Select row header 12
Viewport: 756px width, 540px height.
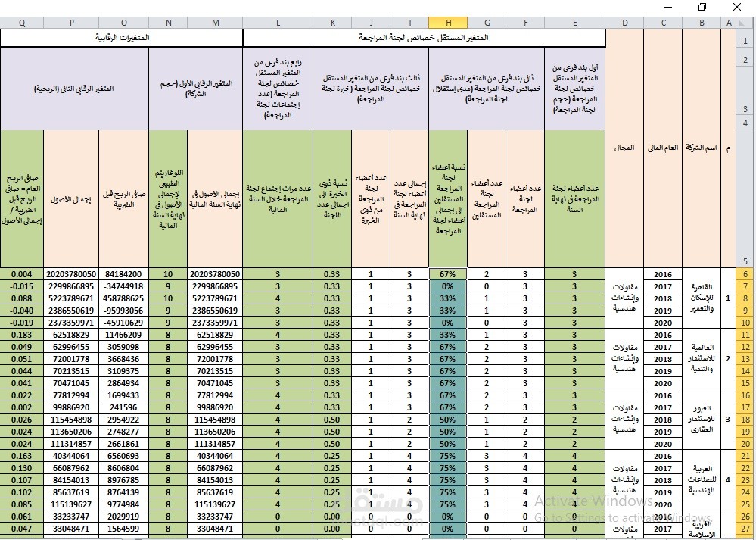click(745, 347)
